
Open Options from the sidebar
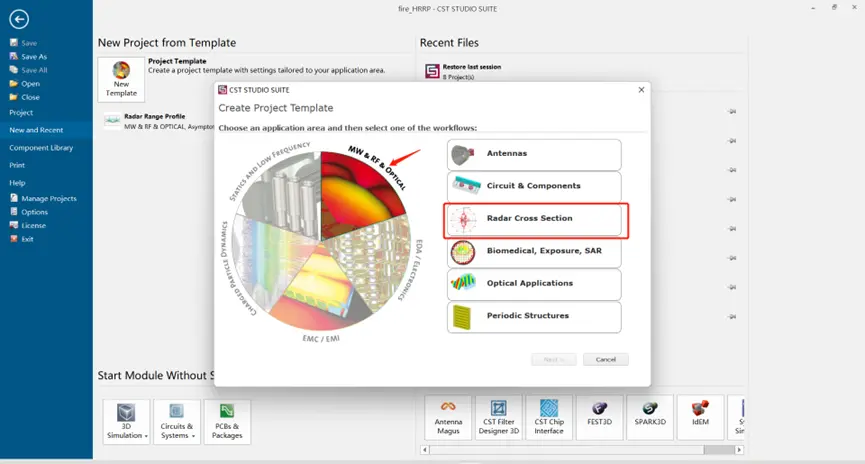coord(29,212)
